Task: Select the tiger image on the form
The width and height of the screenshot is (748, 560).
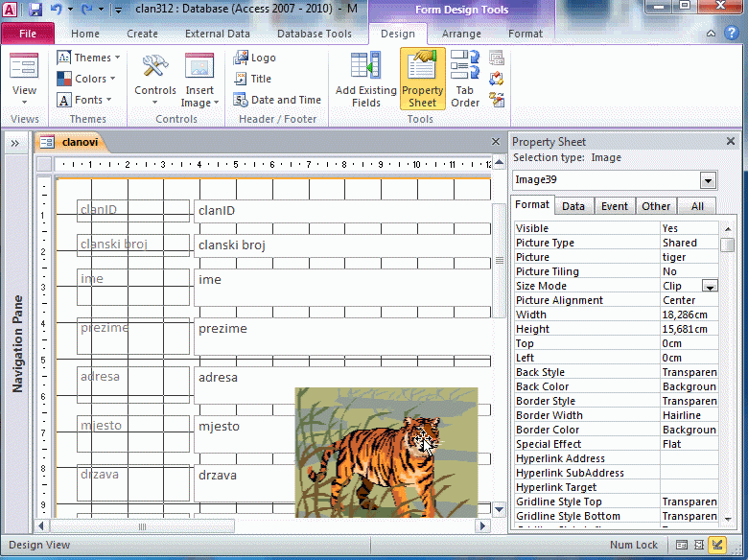Action: 386,451
